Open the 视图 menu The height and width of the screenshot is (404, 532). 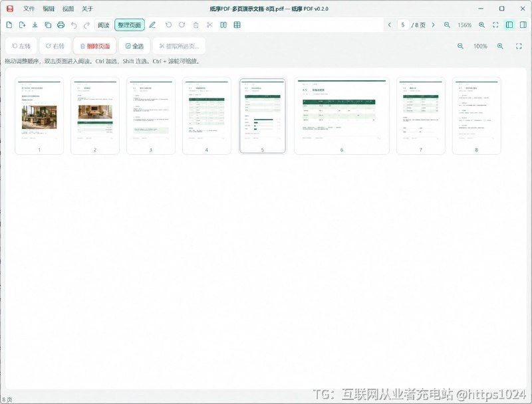click(x=68, y=9)
